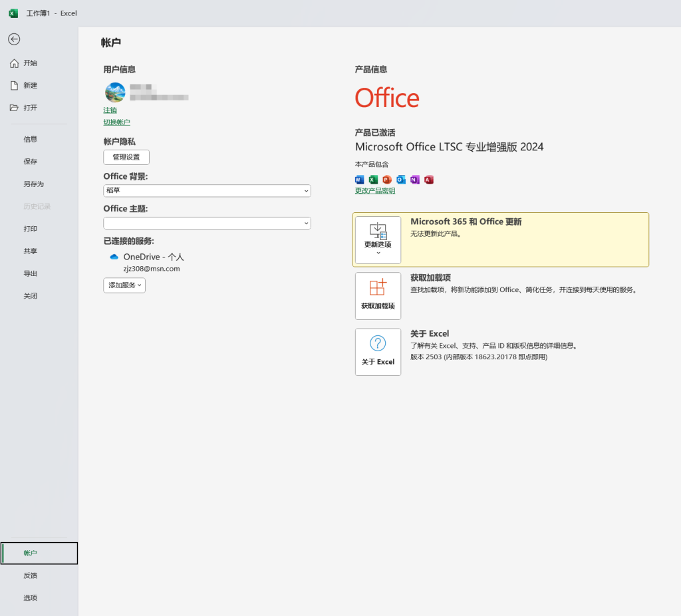Click the Access icon in the product row

click(429, 180)
